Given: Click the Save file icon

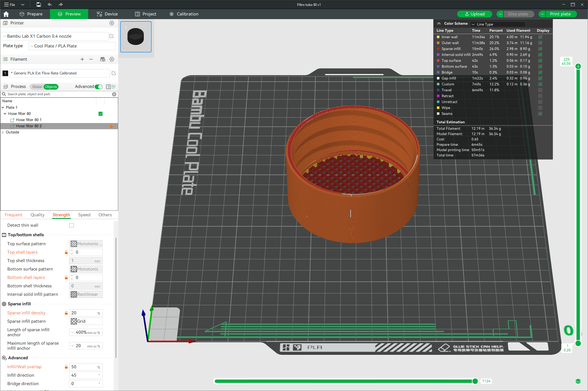Looking at the screenshot, I should [x=39, y=4].
